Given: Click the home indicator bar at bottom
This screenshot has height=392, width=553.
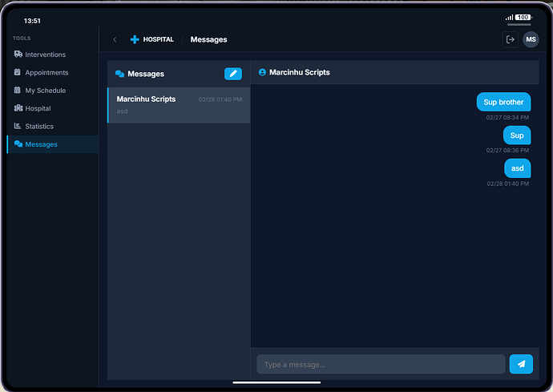Looking at the screenshot, I should (x=276, y=382).
